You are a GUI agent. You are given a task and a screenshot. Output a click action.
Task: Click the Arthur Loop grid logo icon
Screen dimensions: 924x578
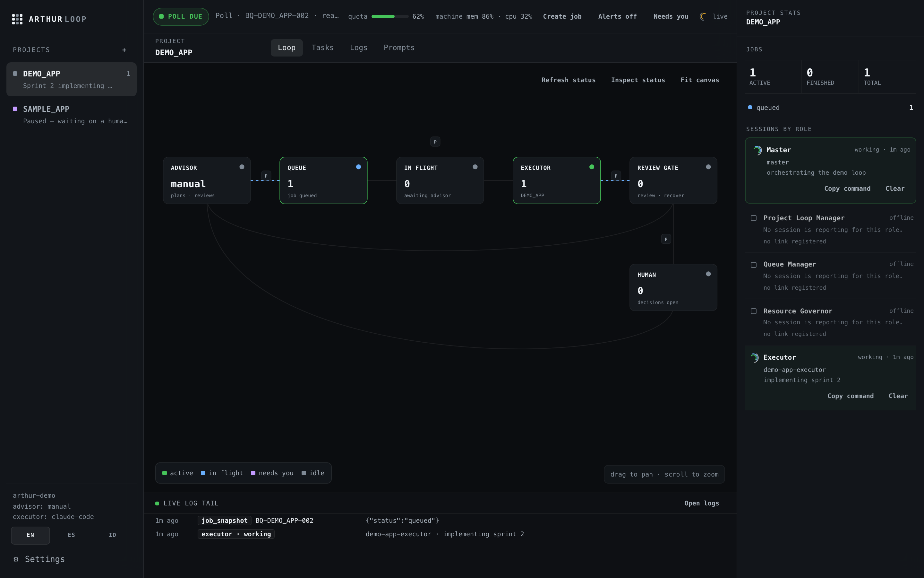pos(17,19)
